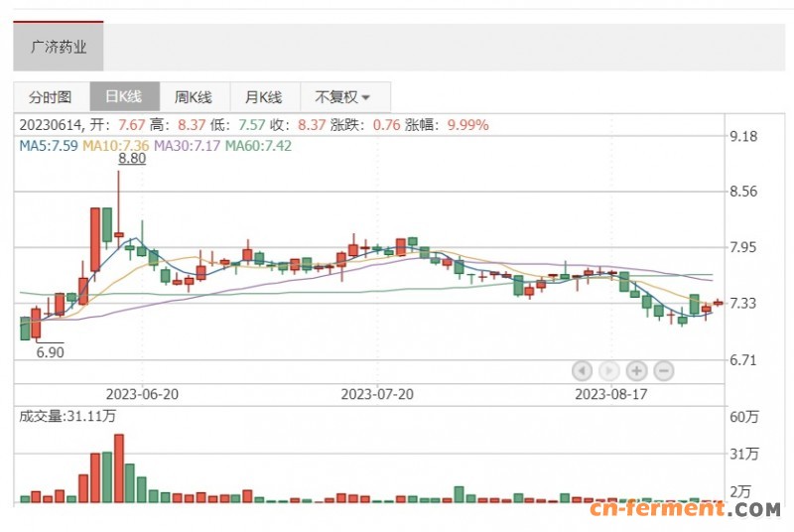Click the 6.90 low price marker
Screen dimensions: 794x532
point(50,352)
